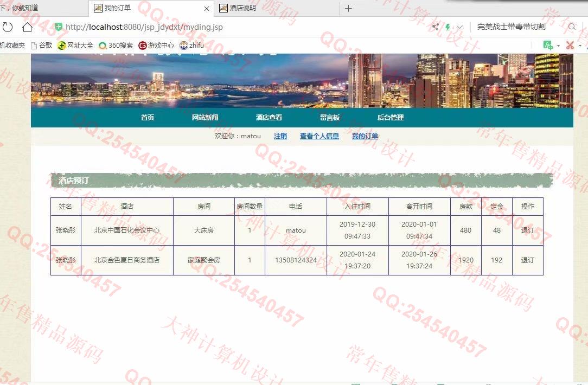This screenshot has height=385, width=588.
Task: Click 退订 for the 大床房 order
Action: pyautogui.click(x=527, y=230)
